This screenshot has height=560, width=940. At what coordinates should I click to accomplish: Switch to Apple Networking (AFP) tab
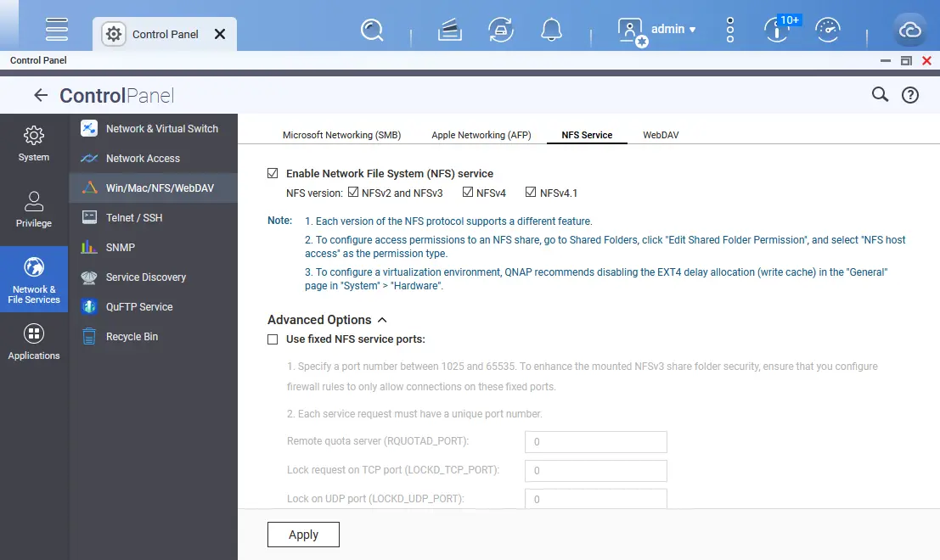pyautogui.click(x=481, y=135)
